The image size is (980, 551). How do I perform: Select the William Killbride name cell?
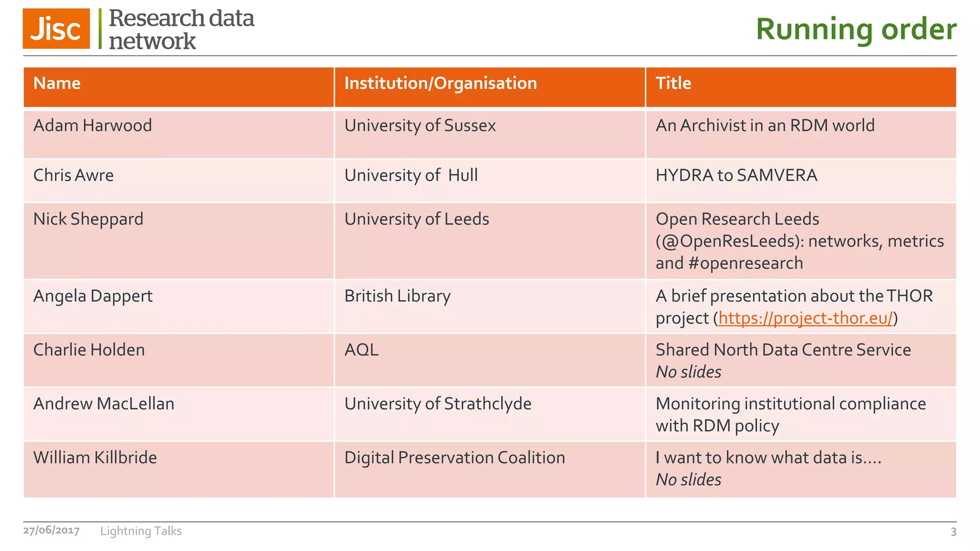click(178, 469)
